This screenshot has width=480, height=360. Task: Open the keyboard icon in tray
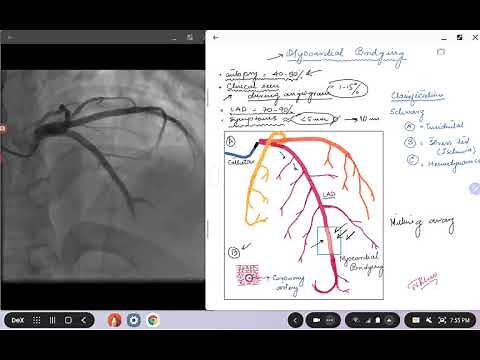416,320
